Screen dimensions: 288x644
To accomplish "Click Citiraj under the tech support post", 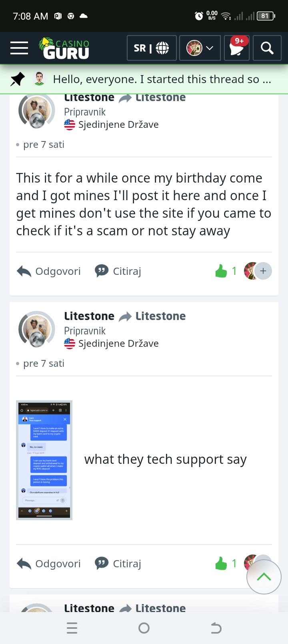I will (118, 564).
